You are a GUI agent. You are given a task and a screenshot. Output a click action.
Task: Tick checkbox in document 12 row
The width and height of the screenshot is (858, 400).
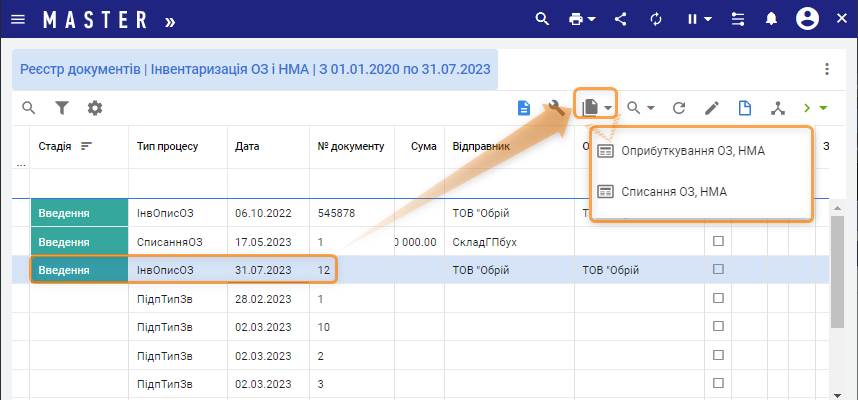717,269
